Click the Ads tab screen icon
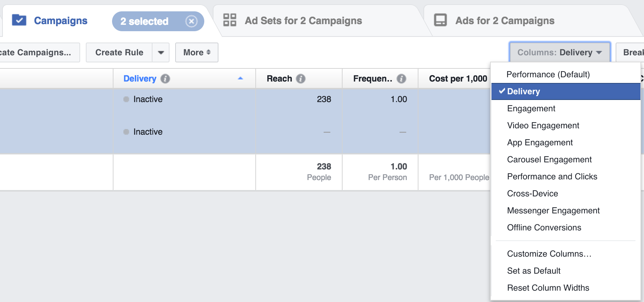The image size is (644, 302). pos(440,20)
